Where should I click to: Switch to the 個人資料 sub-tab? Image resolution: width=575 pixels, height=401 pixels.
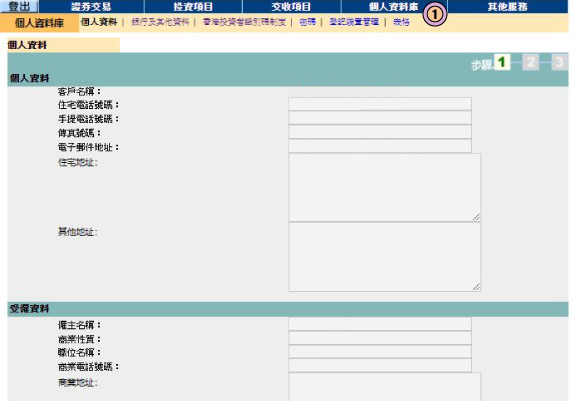point(99,22)
